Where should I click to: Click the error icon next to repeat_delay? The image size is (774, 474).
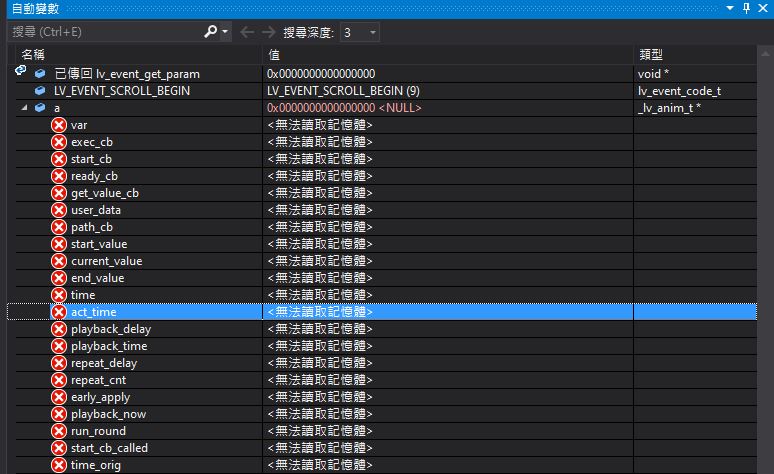[x=59, y=363]
